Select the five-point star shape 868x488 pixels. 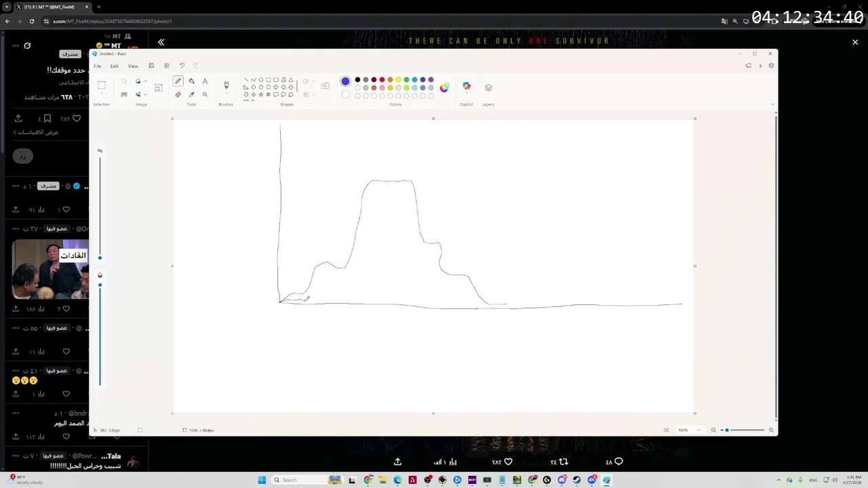pyautogui.click(x=261, y=94)
